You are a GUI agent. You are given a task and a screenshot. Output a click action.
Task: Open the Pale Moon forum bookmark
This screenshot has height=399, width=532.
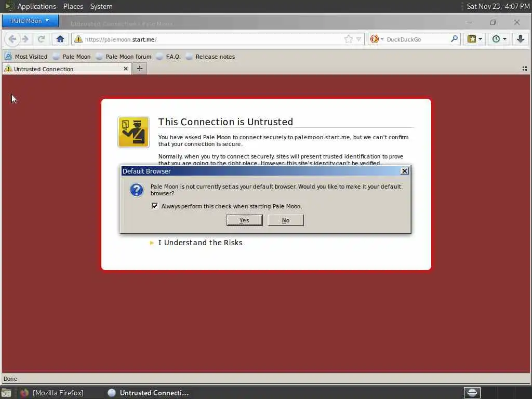[124, 57]
